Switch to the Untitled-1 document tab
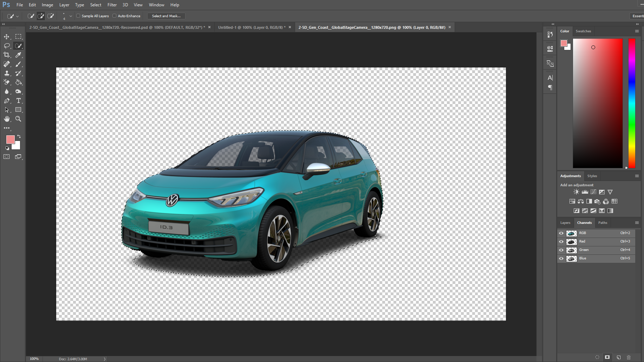The image size is (644, 362). pos(252,27)
